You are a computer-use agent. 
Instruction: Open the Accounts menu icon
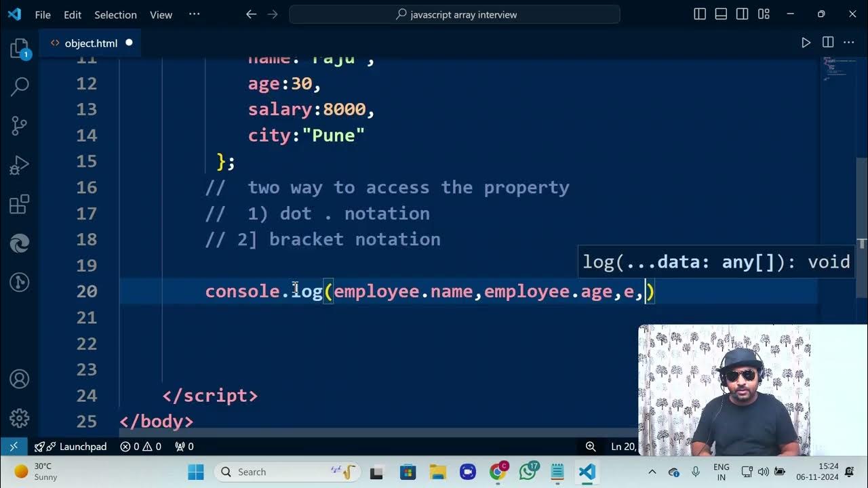(x=19, y=379)
